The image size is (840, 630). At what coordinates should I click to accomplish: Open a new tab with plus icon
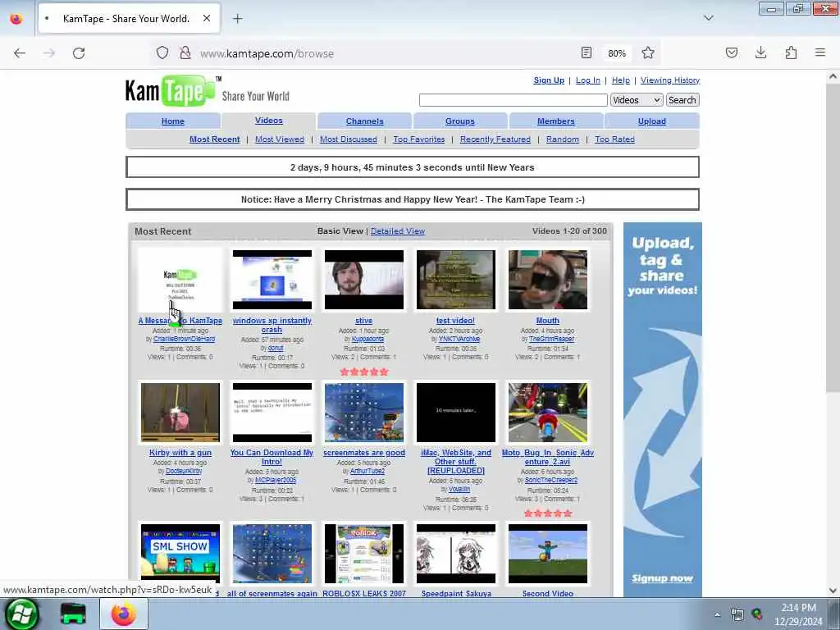coord(238,19)
